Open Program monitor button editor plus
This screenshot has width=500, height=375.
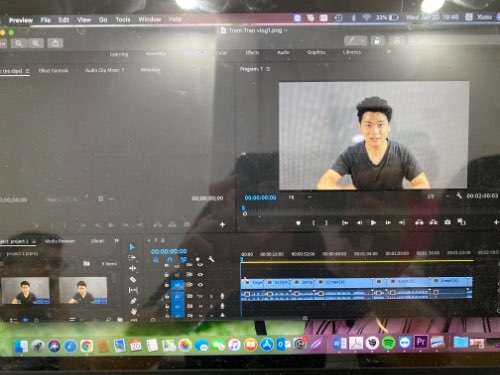(x=496, y=222)
